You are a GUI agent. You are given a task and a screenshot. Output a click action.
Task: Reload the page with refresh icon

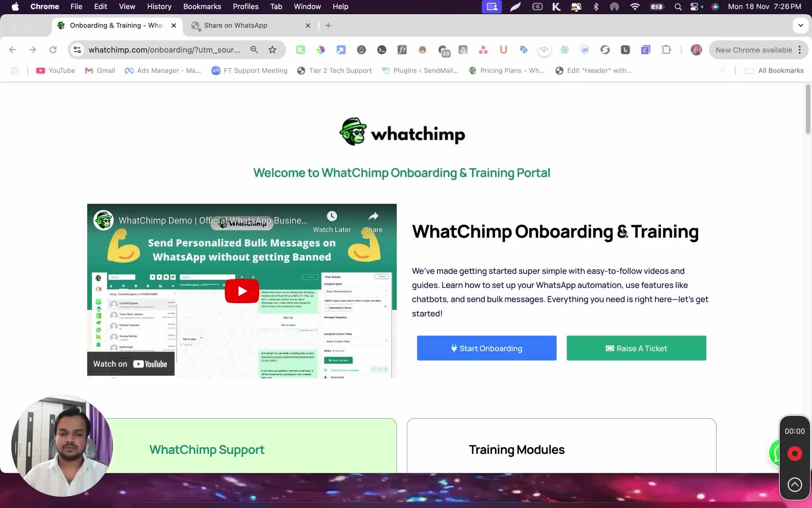tap(53, 50)
